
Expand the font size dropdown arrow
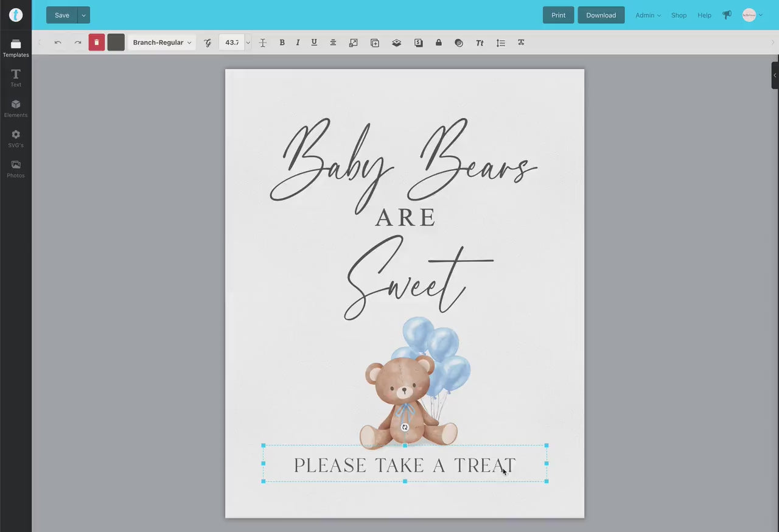point(248,43)
